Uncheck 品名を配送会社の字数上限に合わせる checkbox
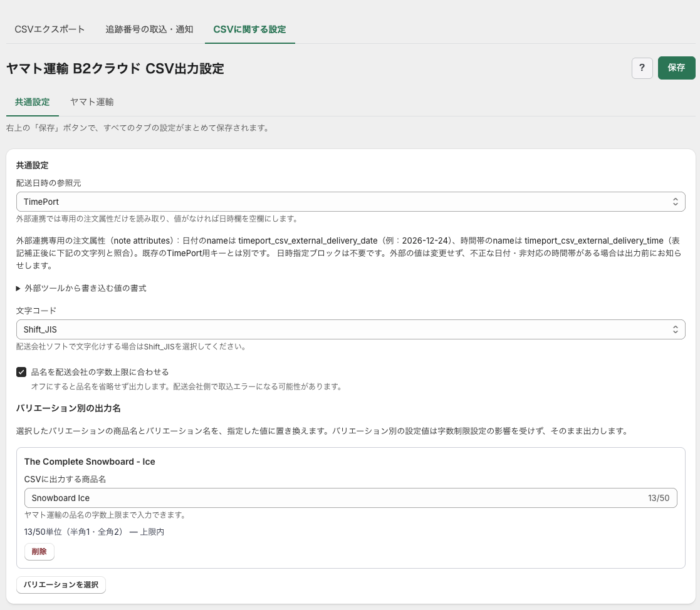The width and height of the screenshot is (700, 610). point(21,372)
